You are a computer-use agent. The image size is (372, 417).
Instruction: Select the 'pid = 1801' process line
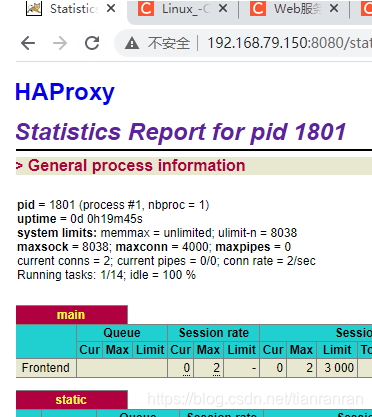(113, 205)
